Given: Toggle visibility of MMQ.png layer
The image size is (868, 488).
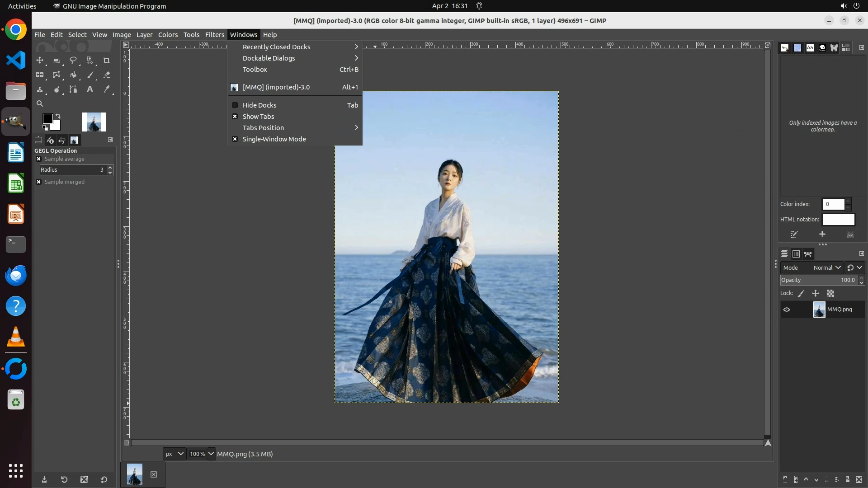Looking at the screenshot, I should (x=787, y=310).
